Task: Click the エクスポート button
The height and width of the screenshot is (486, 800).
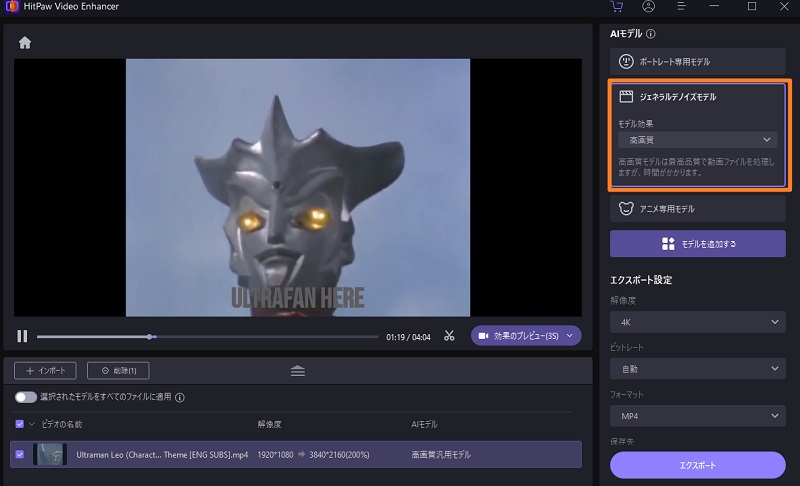Action: (x=697, y=465)
